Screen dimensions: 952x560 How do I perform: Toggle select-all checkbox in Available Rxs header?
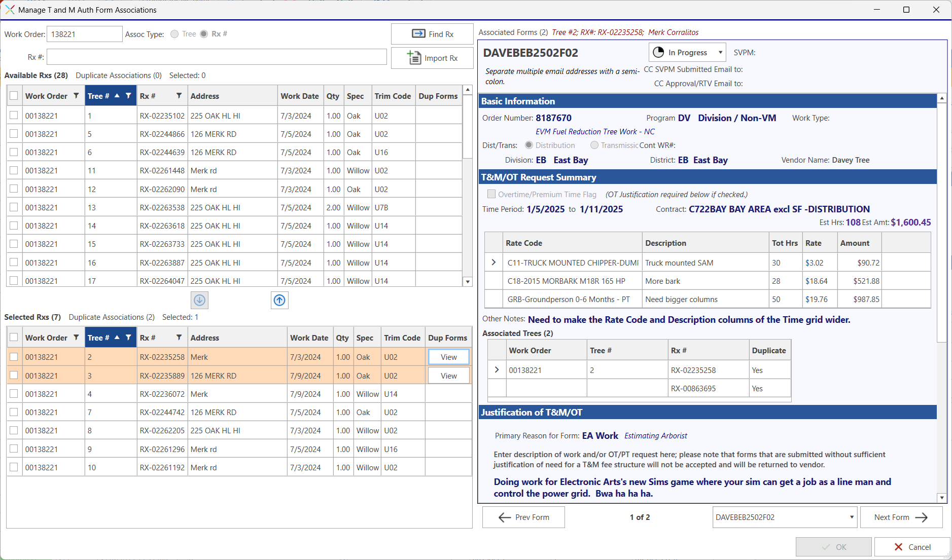tap(14, 96)
